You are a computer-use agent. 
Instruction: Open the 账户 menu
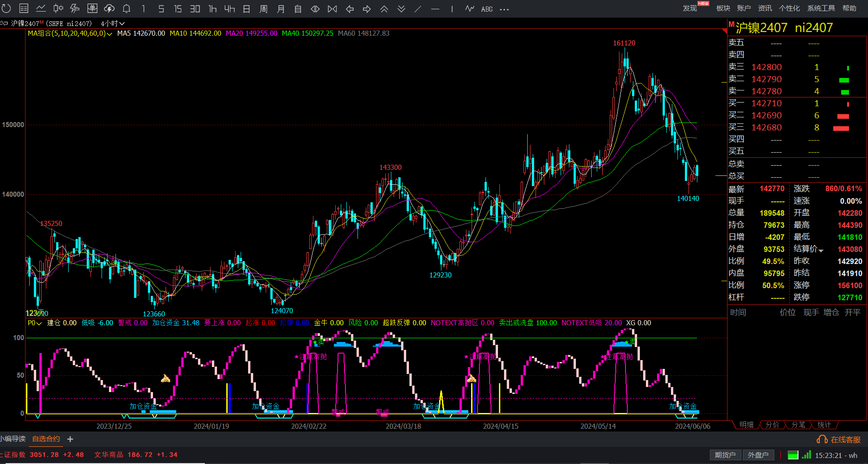(744, 8)
